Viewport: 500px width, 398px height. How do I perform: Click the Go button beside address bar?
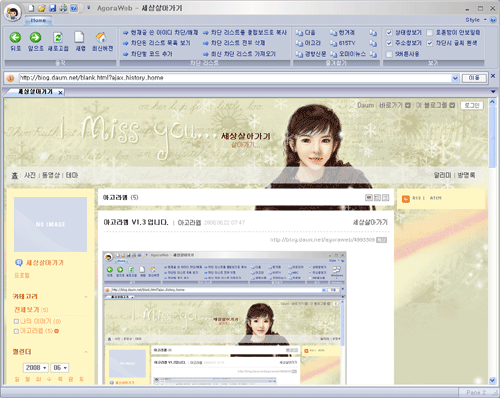pos(474,78)
